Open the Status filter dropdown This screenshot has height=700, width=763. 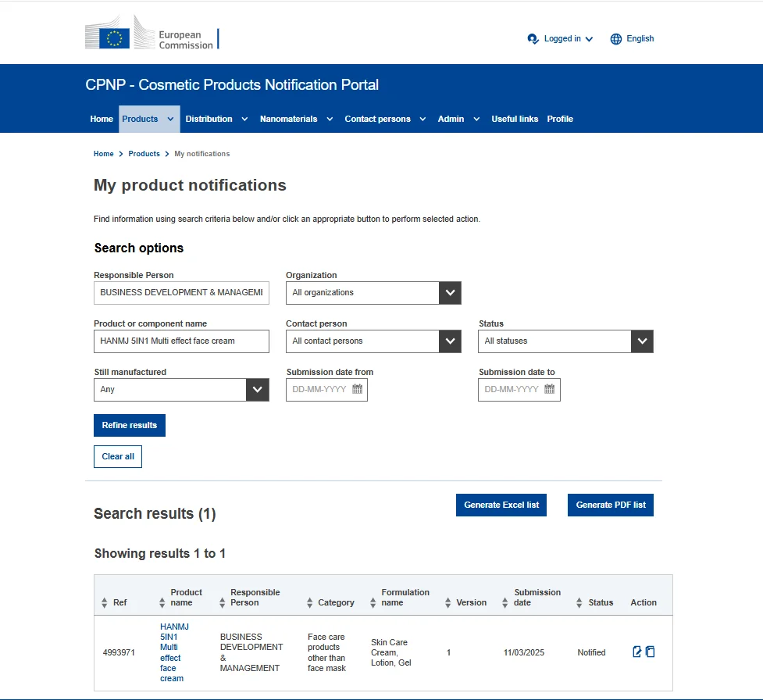coord(641,341)
